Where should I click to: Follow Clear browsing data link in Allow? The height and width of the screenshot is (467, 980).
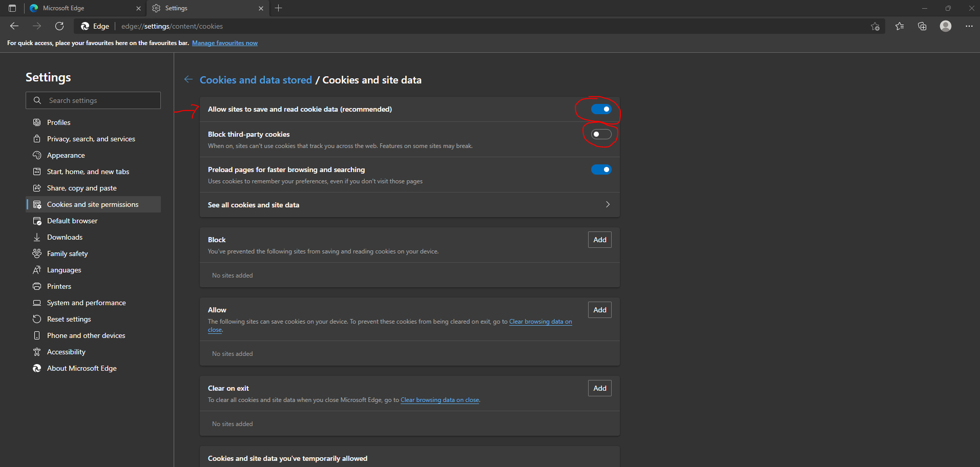point(540,322)
